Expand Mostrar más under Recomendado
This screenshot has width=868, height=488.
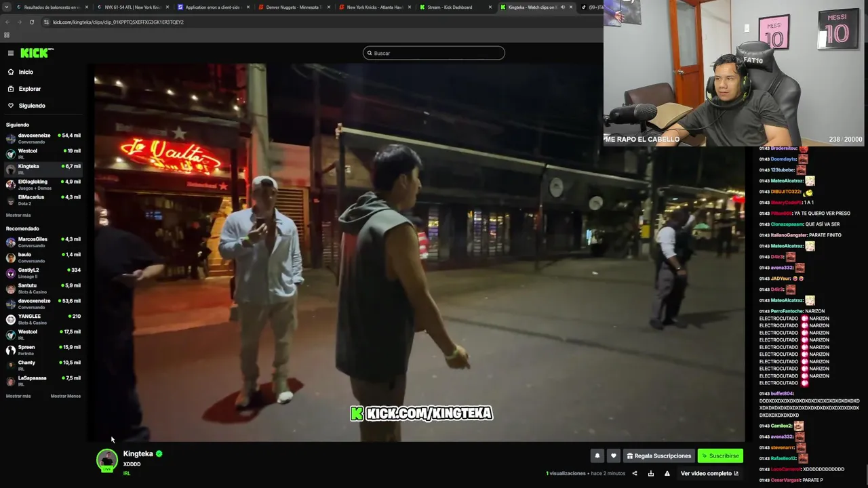click(18, 396)
